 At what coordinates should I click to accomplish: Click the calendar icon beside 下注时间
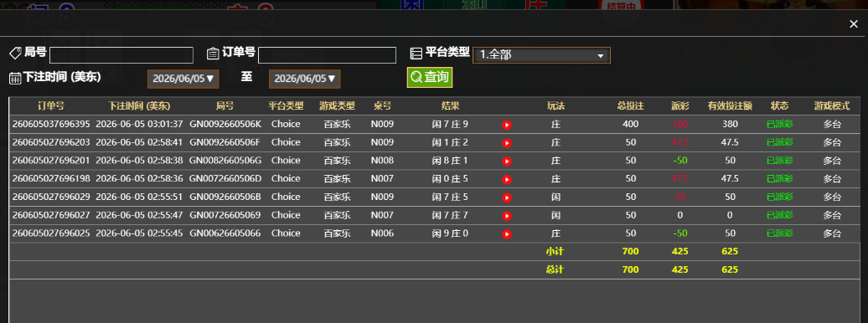[x=15, y=78]
